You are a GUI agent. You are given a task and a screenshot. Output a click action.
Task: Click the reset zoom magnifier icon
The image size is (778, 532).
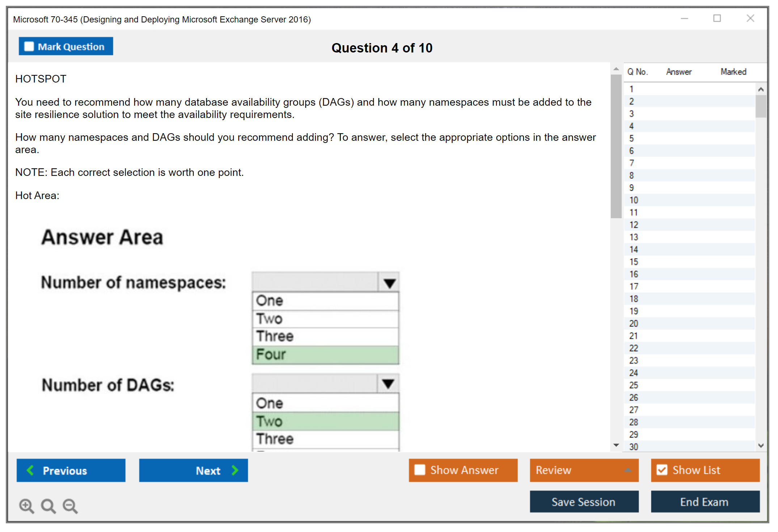tap(48, 506)
